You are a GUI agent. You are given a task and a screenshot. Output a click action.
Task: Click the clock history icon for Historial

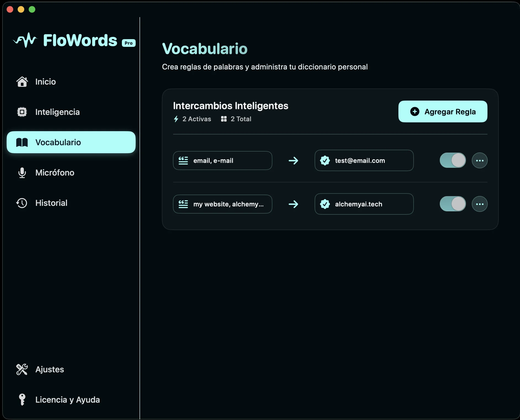point(22,203)
